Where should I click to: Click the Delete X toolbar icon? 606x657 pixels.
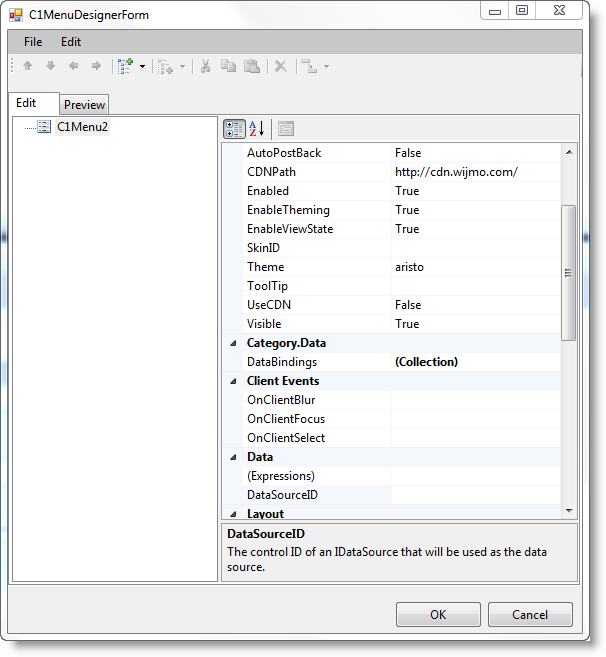[x=281, y=66]
